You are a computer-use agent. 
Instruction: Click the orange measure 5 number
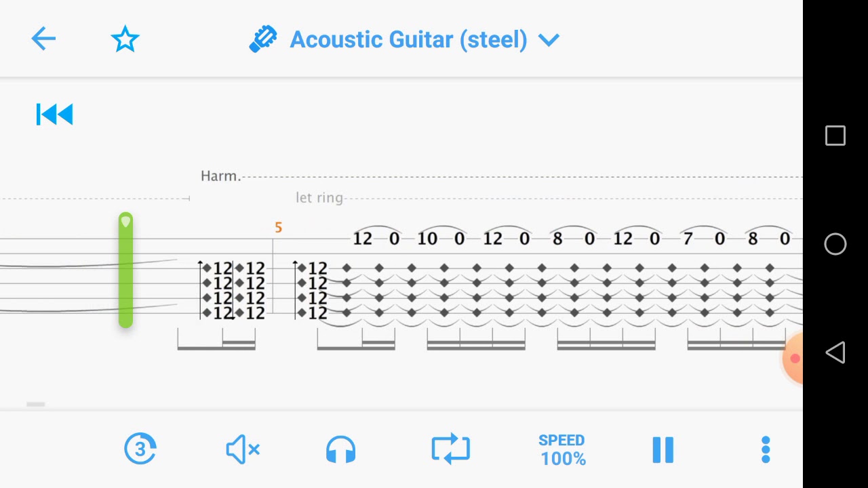pyautogui.click(x=278, y=228)
